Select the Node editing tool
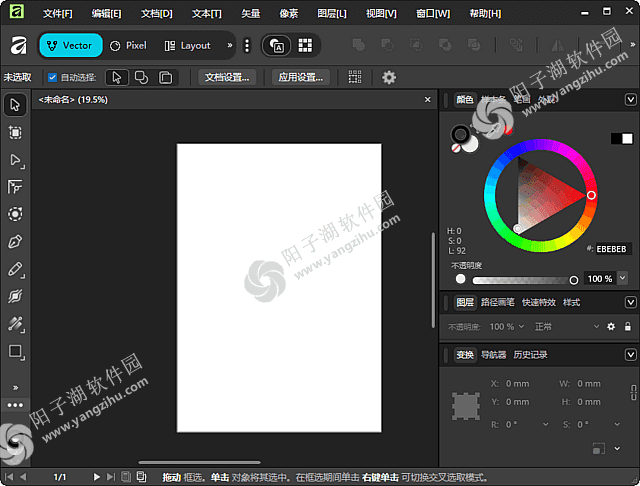The width and height of the screenshot is (640, 486). (x=16, y=160)
